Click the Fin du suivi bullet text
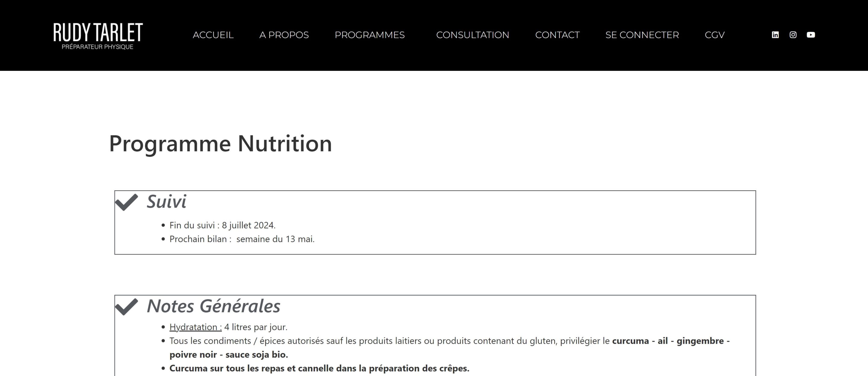868x376 pixels. click(222, 225)
